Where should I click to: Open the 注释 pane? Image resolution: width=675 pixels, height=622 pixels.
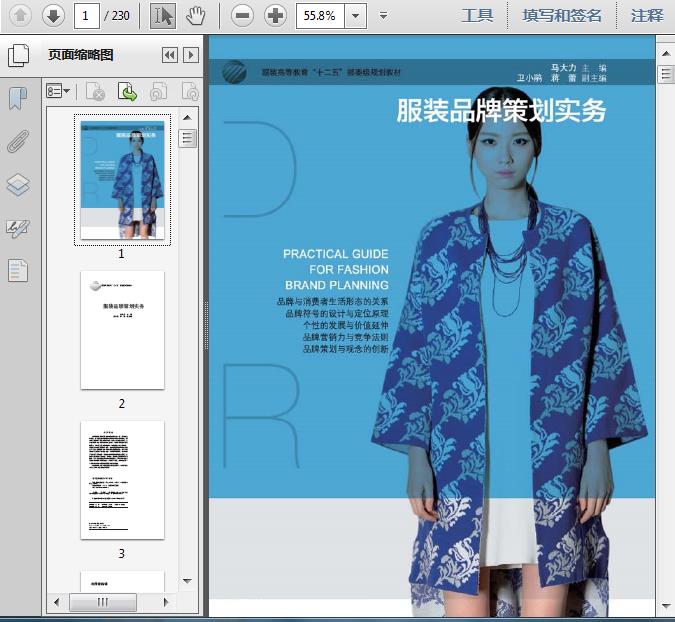(x=647, y=16)
